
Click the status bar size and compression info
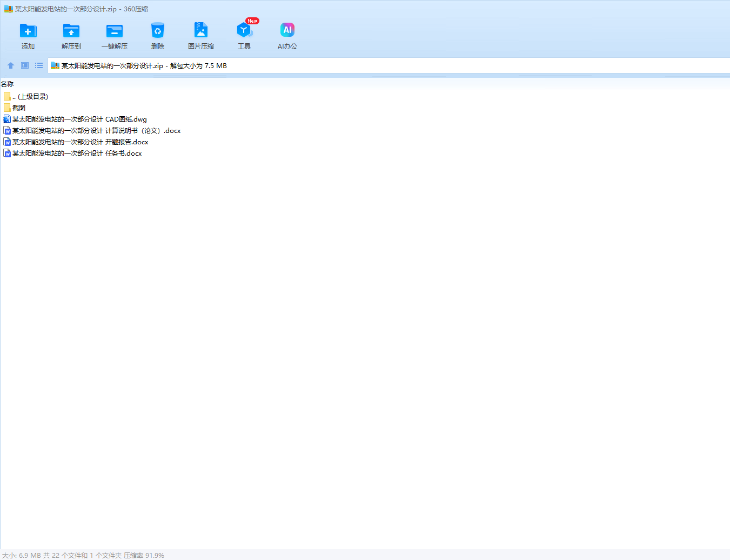(x=83, y=555)
